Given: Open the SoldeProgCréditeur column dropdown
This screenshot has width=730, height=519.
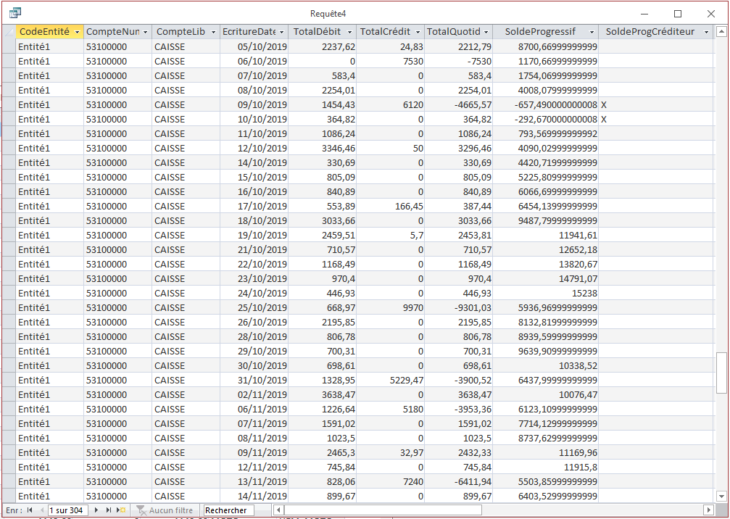Looking at the screenshot, I should click(x=706, y=32).
